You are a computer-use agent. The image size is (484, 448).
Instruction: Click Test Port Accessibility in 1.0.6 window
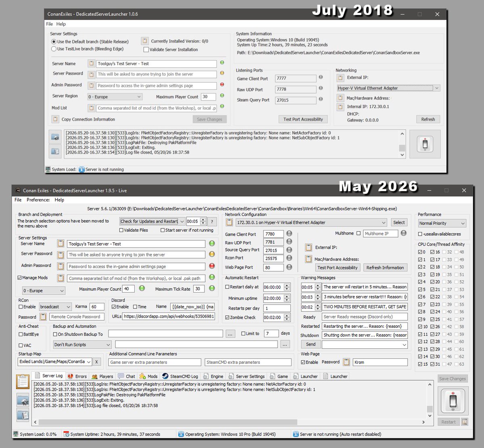[303, 119]
